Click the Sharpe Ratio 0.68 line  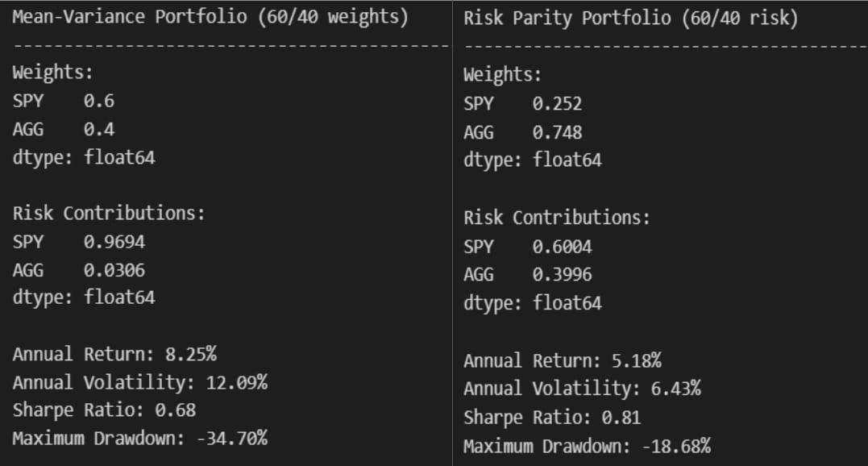104,410
